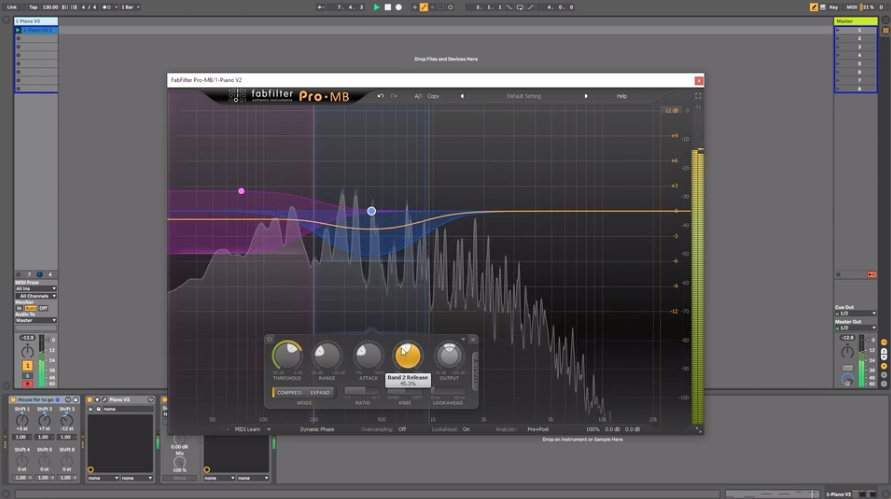Close the FabFilter Pro-MB plugin window

pos(698,81)
